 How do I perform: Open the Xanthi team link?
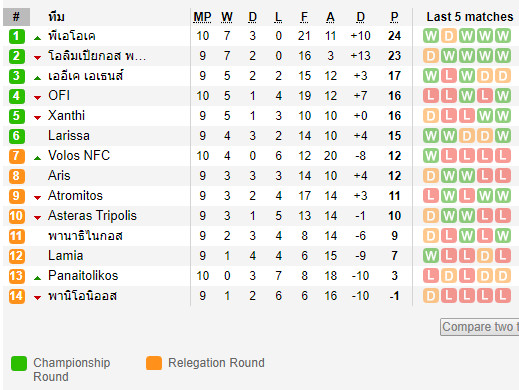point(66,116)
